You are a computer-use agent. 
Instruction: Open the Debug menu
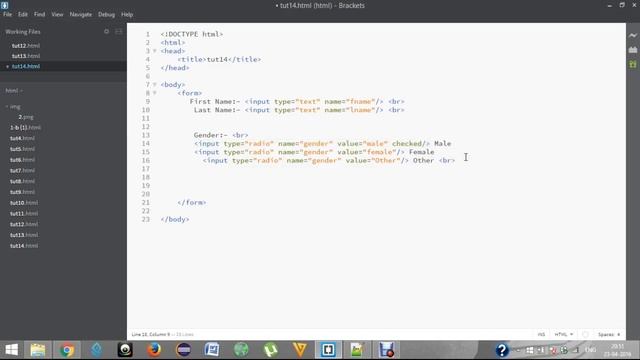[106, 14]
